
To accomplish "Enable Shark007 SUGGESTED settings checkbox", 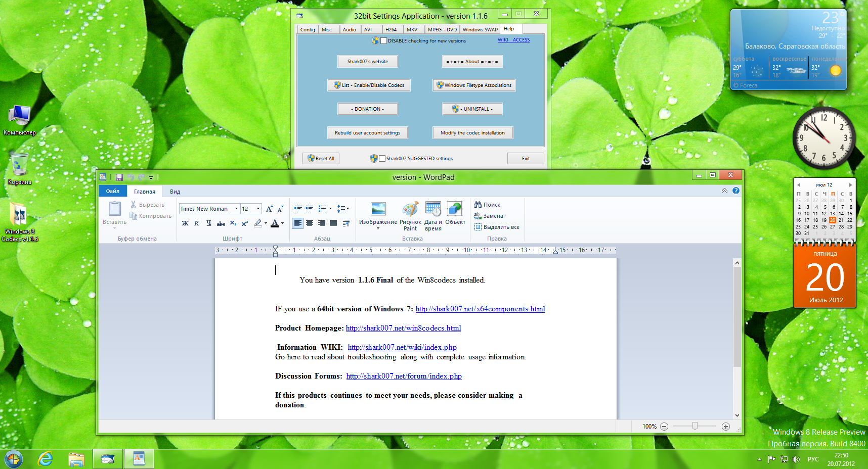I will (x=382, y=159).
